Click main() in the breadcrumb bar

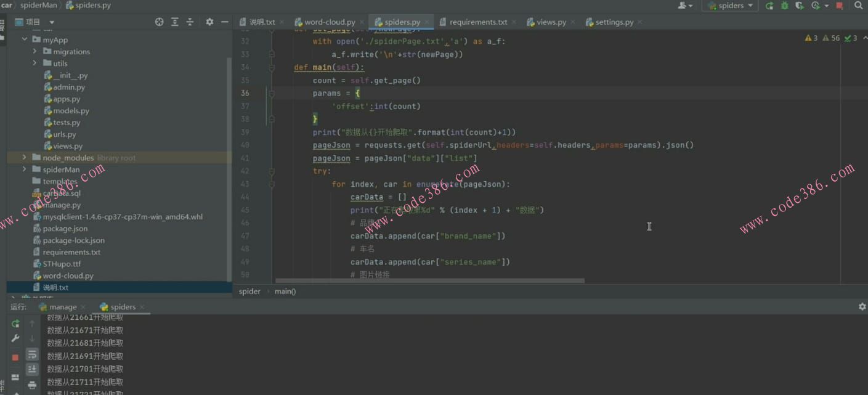click(285, 291)
